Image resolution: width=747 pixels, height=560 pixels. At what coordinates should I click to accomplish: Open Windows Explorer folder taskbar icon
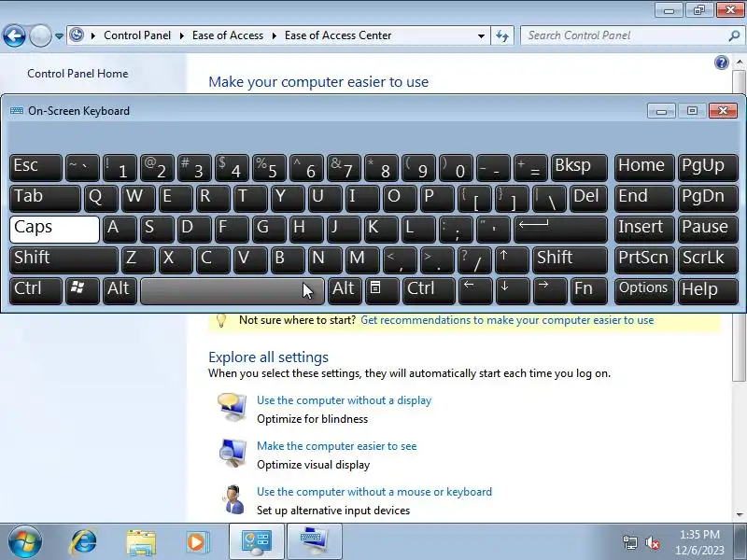click(141, 542)
